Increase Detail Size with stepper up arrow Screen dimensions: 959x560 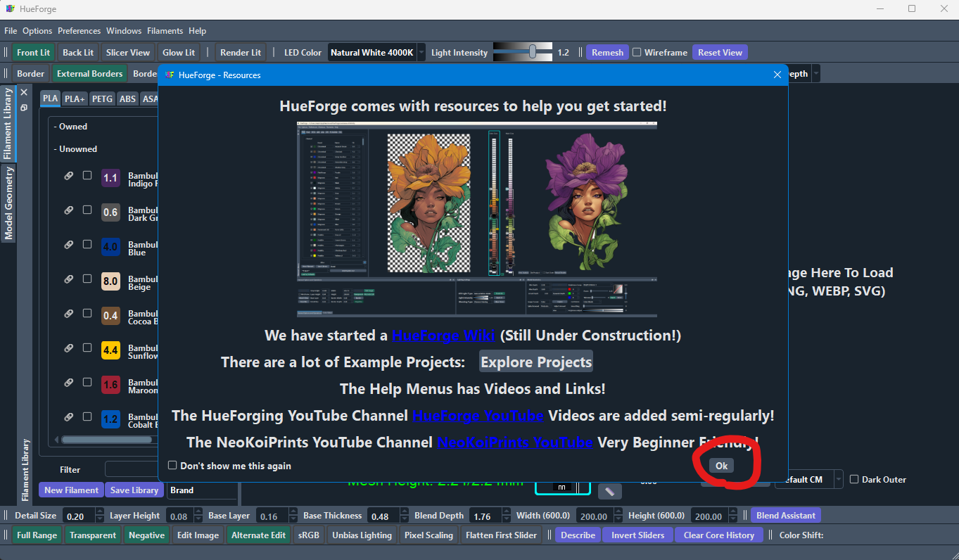click(99, 512)
